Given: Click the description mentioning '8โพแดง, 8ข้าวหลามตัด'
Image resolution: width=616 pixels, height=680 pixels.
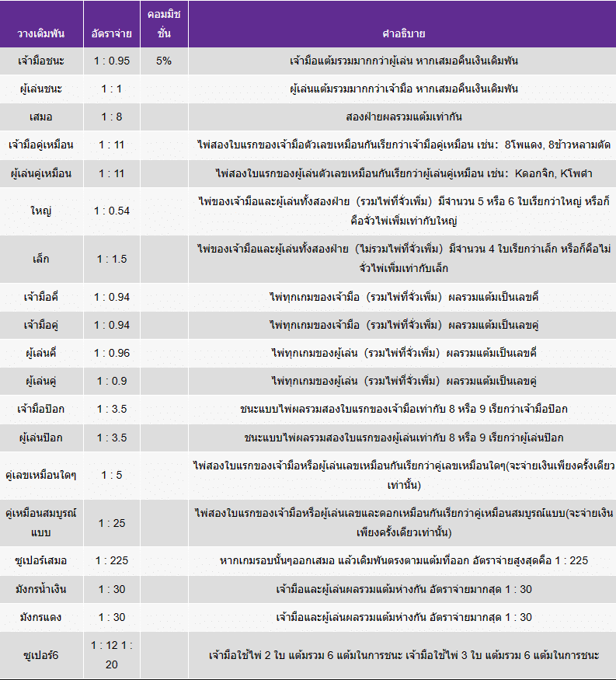Looking at the screenshot, I should tap(403, 145).
